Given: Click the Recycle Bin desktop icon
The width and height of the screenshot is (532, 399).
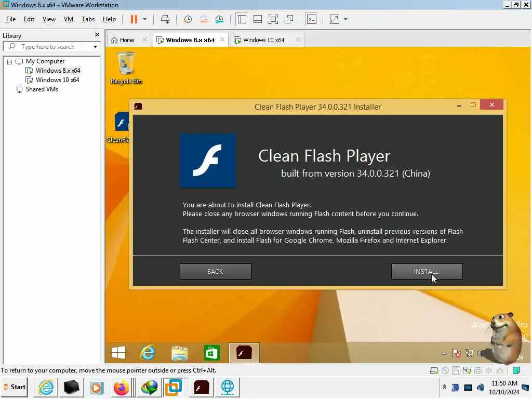Looking at the screenshot, I should (x=126, y=68).
